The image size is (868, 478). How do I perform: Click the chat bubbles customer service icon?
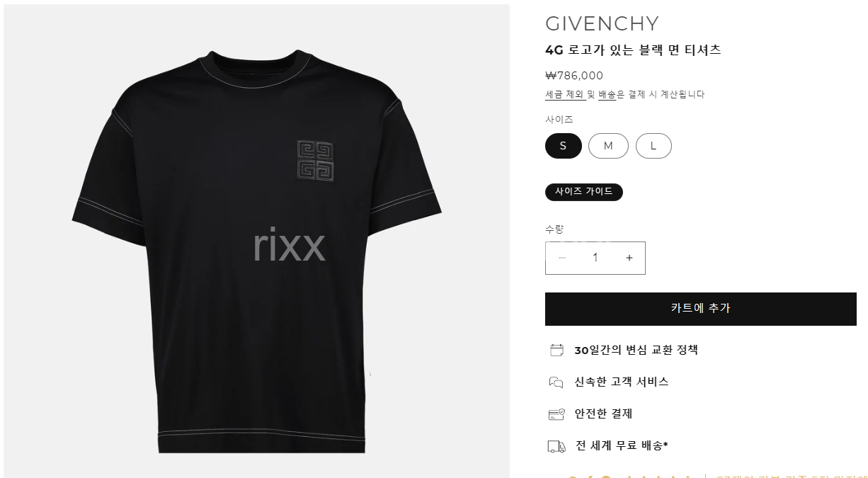tap(556, 382)
